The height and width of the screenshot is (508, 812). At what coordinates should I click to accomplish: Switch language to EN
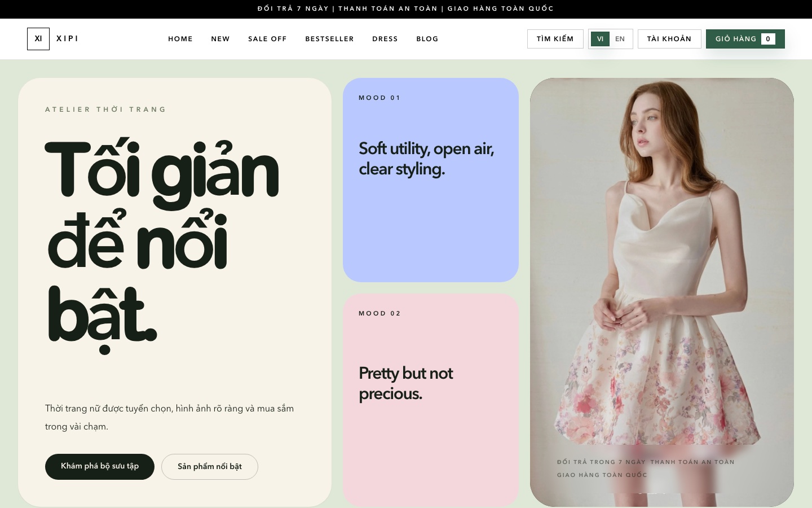pos(620,39)
